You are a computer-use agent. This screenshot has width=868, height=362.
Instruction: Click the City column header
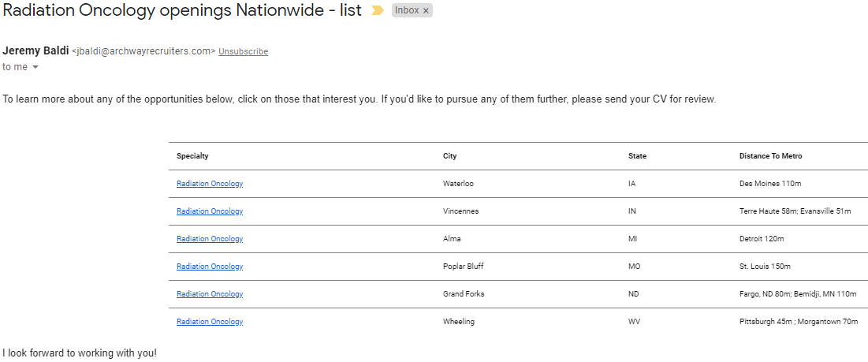pyautogui.click(x=449, y=156)
